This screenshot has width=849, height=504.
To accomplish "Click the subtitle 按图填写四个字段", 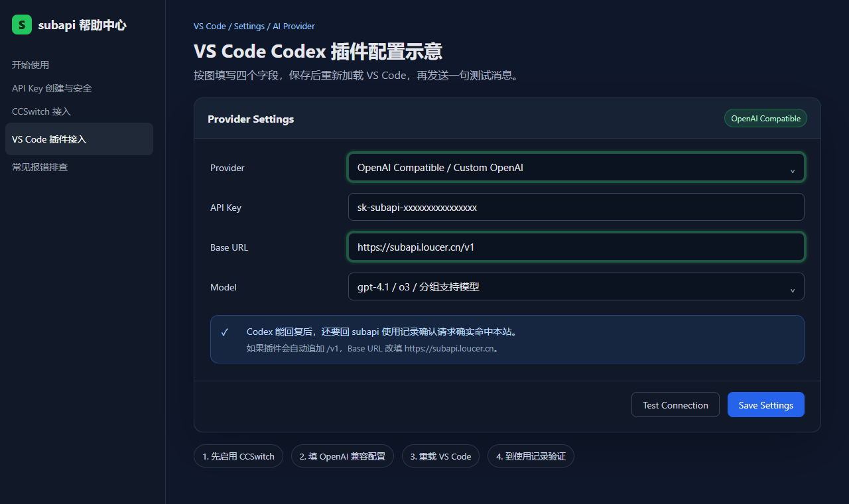I will point(357,76).
